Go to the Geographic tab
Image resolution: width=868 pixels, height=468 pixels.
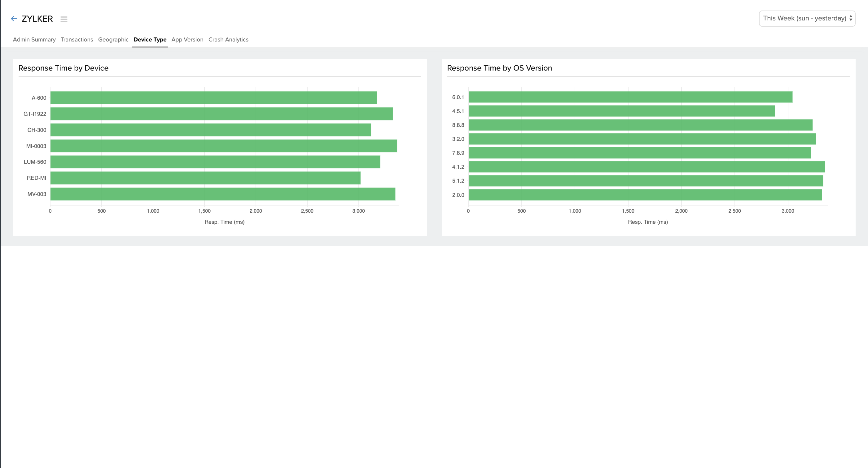click(x=113, y=39)
